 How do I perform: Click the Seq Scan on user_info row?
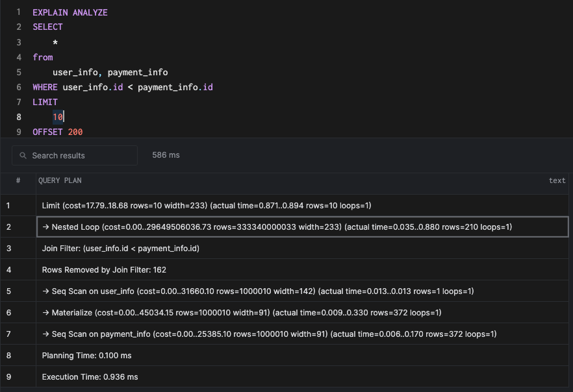tap(257, 291)
